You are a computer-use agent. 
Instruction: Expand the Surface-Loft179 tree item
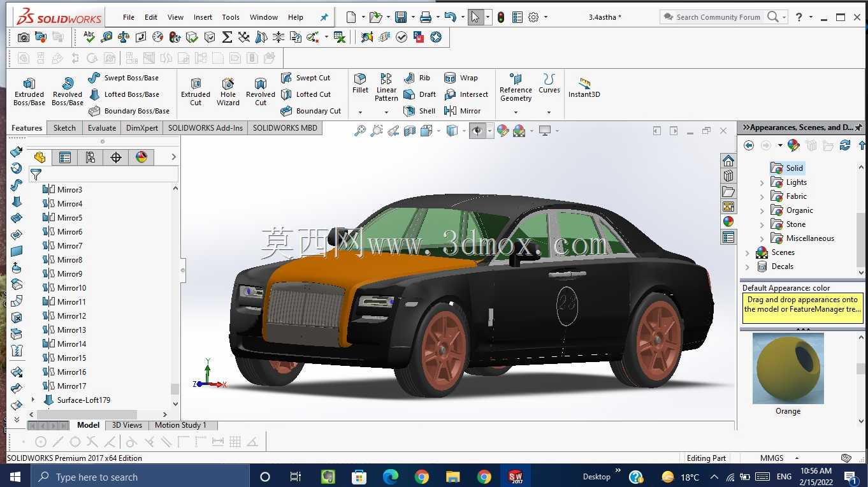(x=33, y=400)
